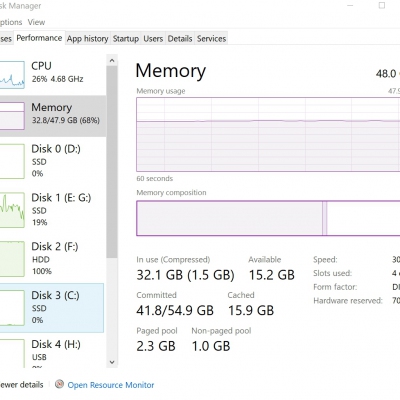
Task: Click Disk 2 activity mini graph
Action: [x=12, y=259]
